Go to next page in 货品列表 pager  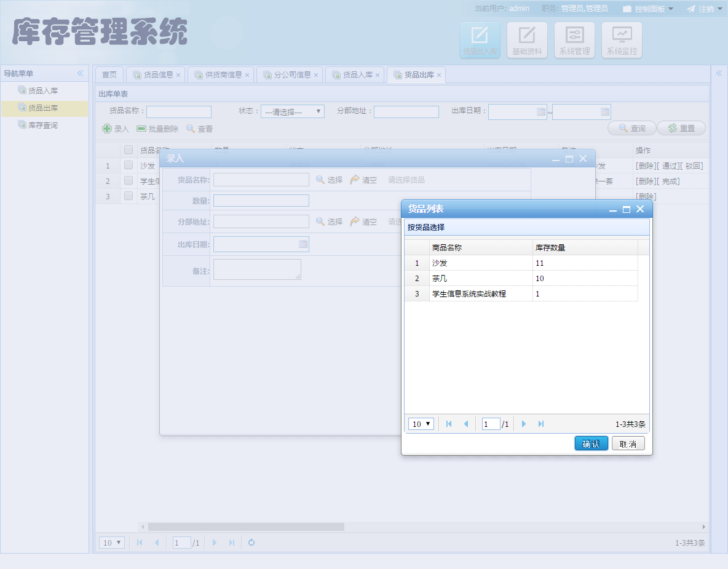pyautogui.click(x=524, y=424)
